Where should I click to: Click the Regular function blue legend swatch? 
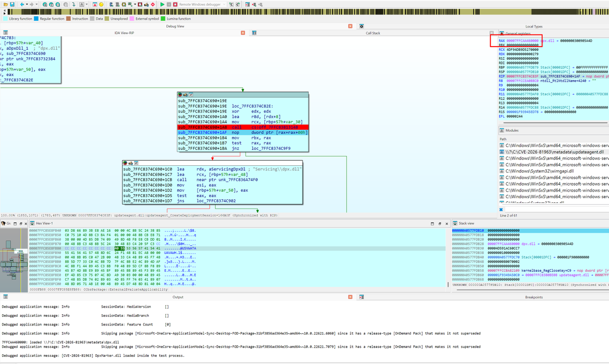pos(36,19)
